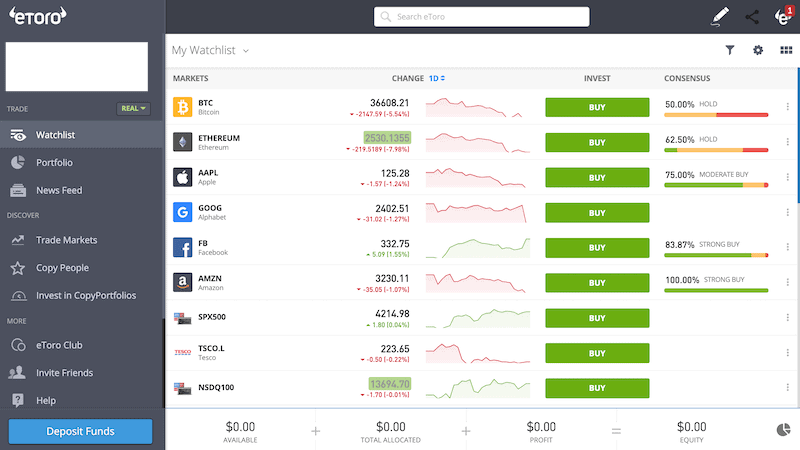The width and height of the screenshot is (800, 450).
Task: Click the Ethereum logo icon
Action: click(x=182, y=142)
